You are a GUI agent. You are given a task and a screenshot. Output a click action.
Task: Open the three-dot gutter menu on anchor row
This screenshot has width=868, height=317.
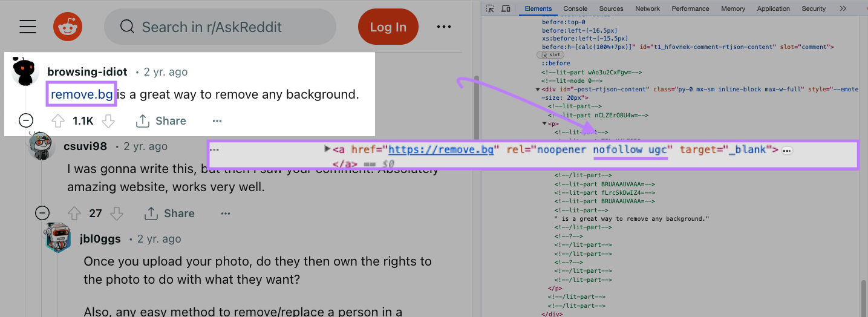214,149
